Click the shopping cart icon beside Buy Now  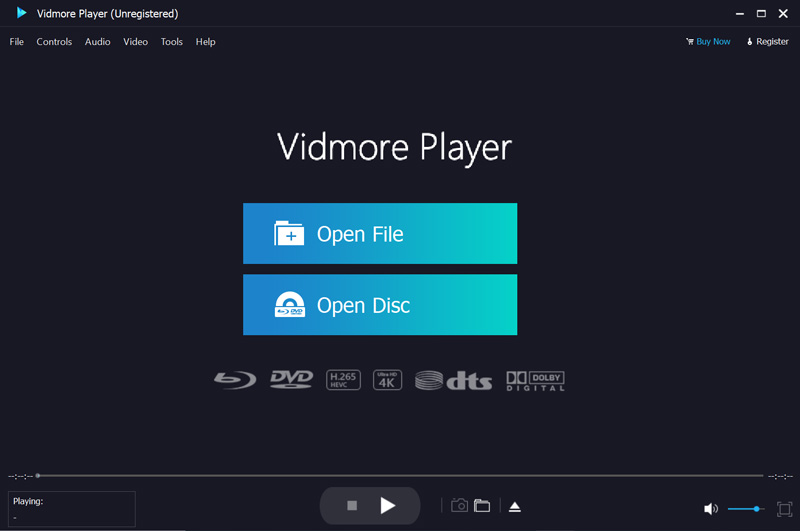pyautogui.click(x=690, y=42)
